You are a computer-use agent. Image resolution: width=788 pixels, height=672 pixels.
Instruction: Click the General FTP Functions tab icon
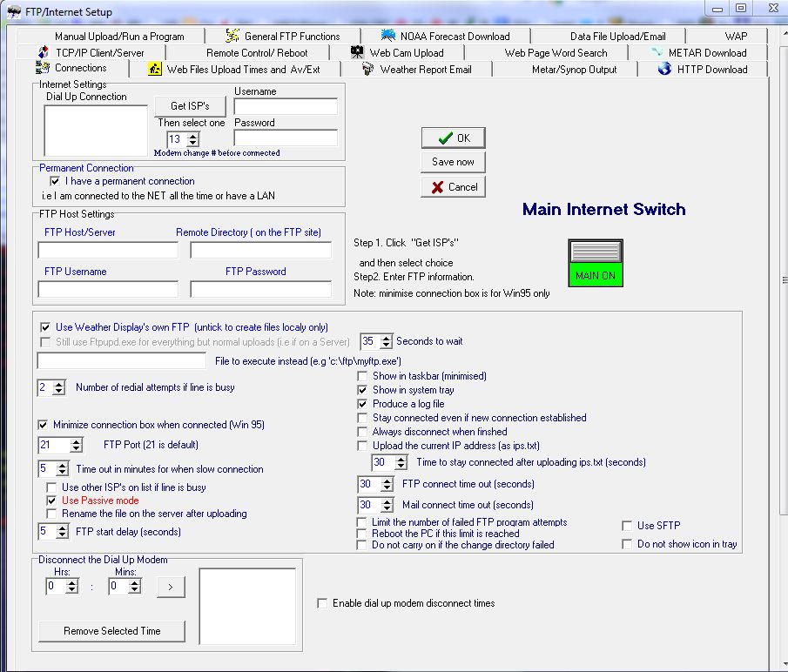(232, 36)
